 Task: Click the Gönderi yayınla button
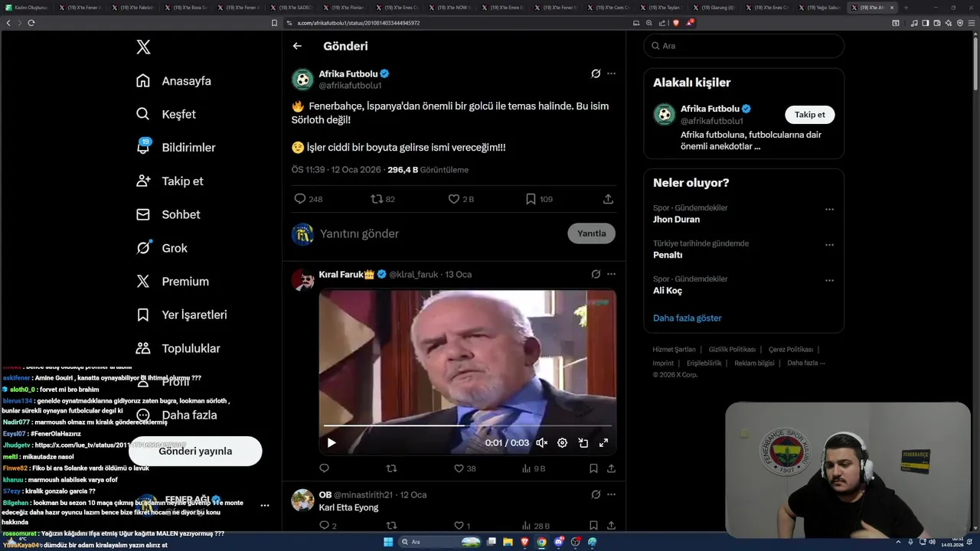coord(195,451)
